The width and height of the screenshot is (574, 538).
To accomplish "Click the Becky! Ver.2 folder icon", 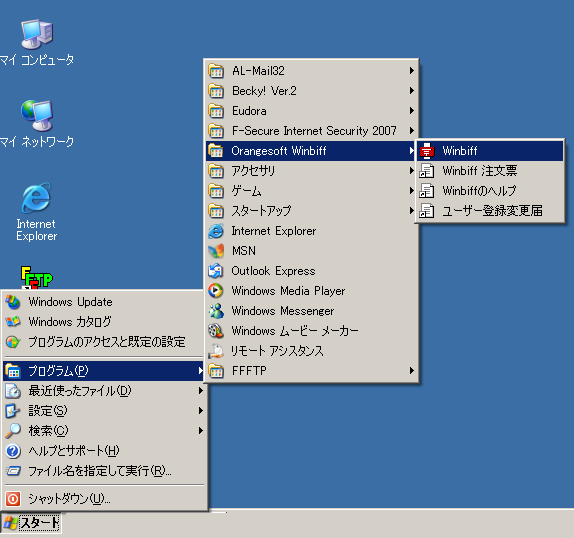I will click(x=216, y=91).
